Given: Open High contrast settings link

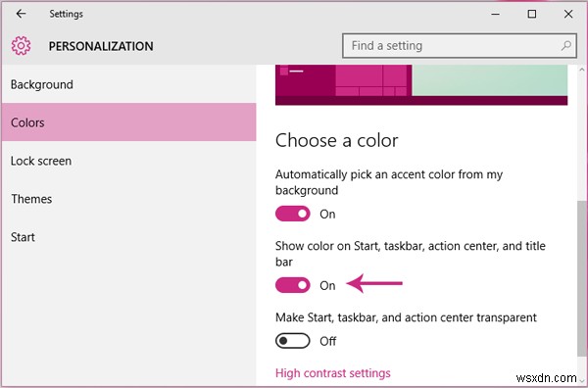Looking at the screenshot, I should click(x=332, y=373).
